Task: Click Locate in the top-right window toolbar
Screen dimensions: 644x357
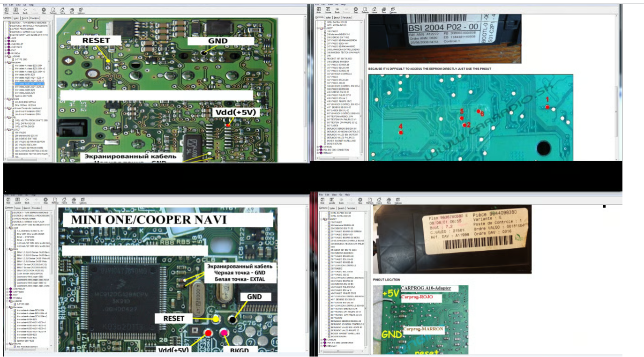Action: tap(328, 10)
